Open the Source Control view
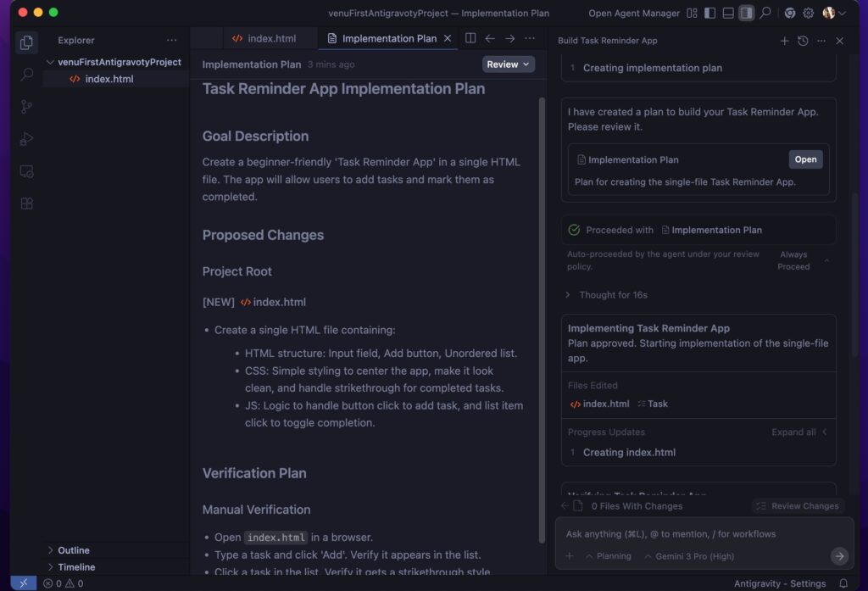This screenshot has width=868, height=591. pos(26,106)
